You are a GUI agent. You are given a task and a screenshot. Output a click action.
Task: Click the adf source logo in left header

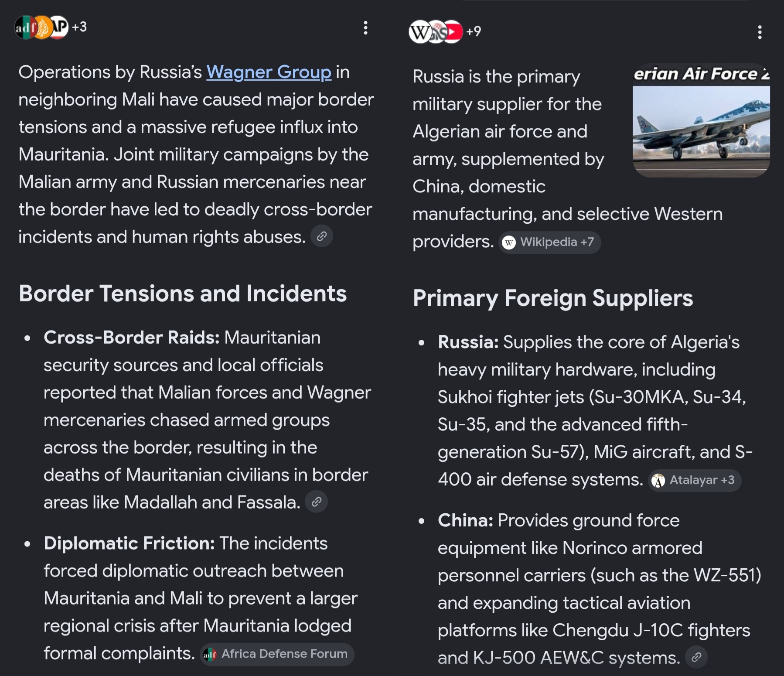click(24, 27)
